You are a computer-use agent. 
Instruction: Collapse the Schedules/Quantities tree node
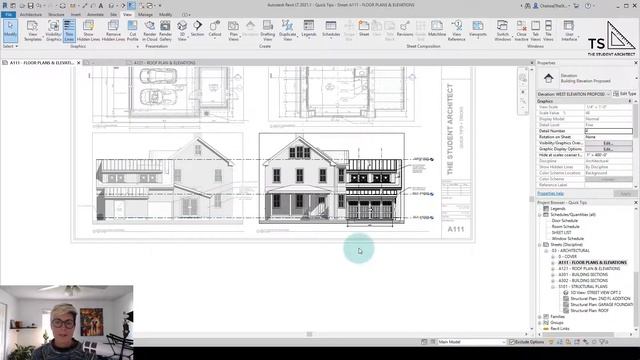[540, 215]
